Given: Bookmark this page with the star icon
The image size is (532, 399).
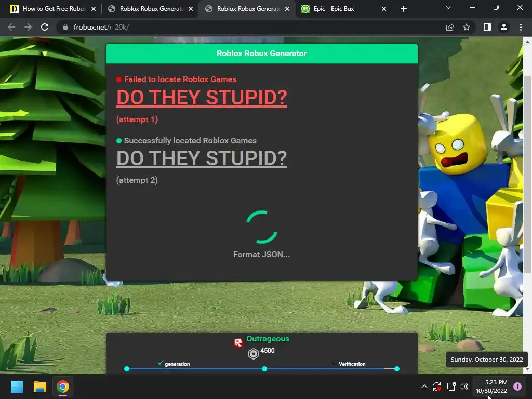Looking at the screenshot, I should point(467,27).
